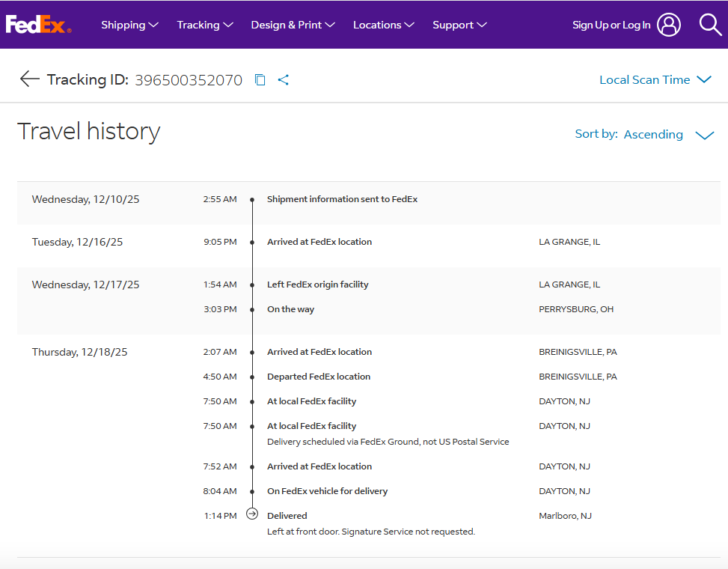Click the 1:14 PM delivery time

[x=221, y=516]
